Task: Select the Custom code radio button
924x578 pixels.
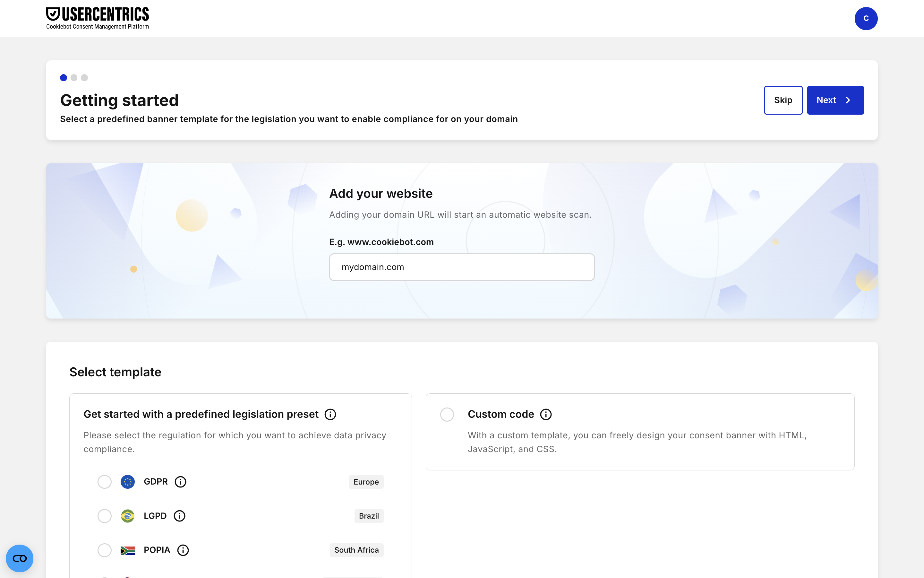Action: 447,414
